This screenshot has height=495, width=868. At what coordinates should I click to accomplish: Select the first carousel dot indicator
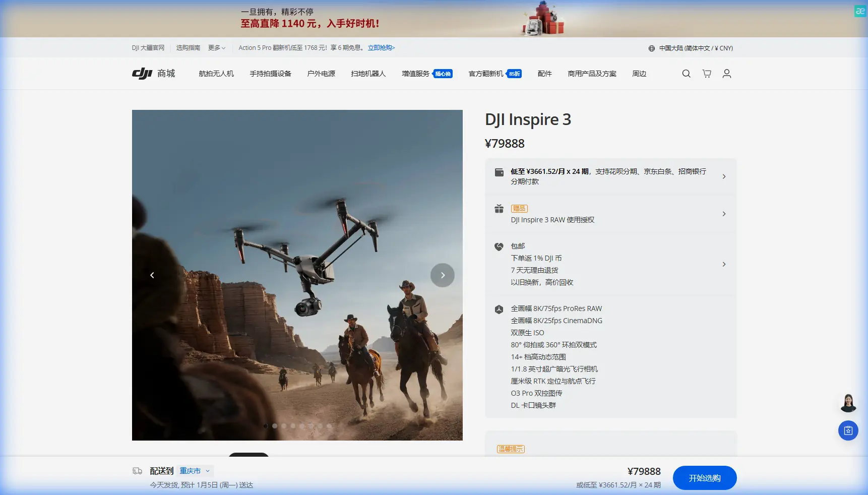(x=266, y=426)
